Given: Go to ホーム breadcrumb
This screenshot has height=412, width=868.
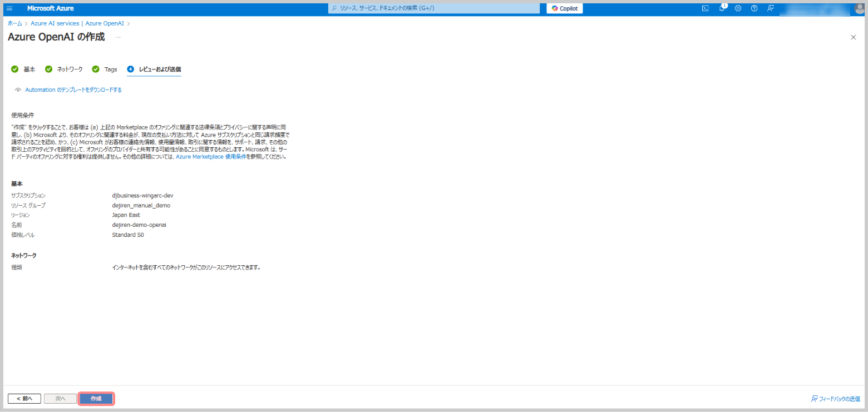Looking at the screenshot, I should tap(15, 23).
